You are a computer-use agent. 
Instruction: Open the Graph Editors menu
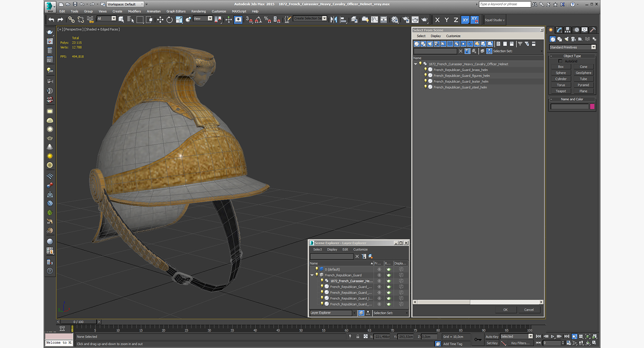coord(176,11)
